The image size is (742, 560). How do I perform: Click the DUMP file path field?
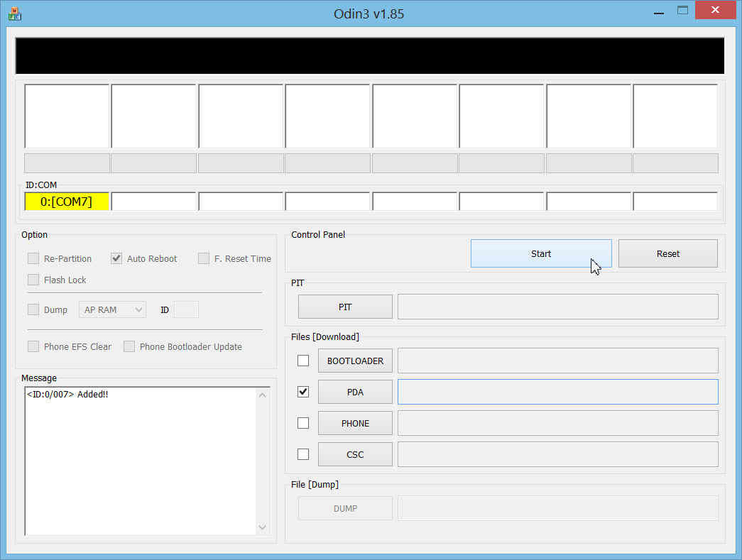558,508
